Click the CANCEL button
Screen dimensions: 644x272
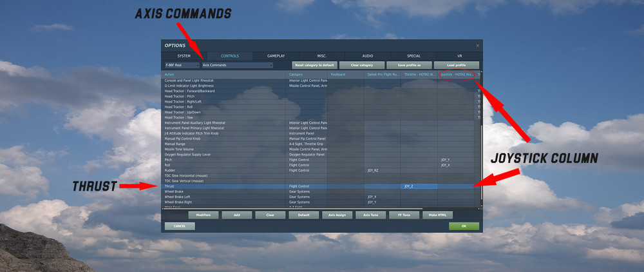pyautogui.click(x=180, y=226)
